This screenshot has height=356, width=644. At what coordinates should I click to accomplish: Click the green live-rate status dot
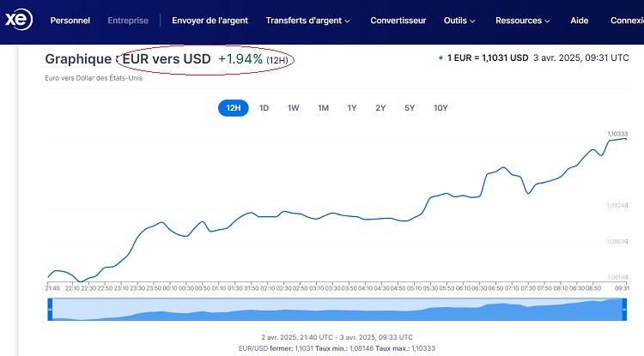pos(440,57)
